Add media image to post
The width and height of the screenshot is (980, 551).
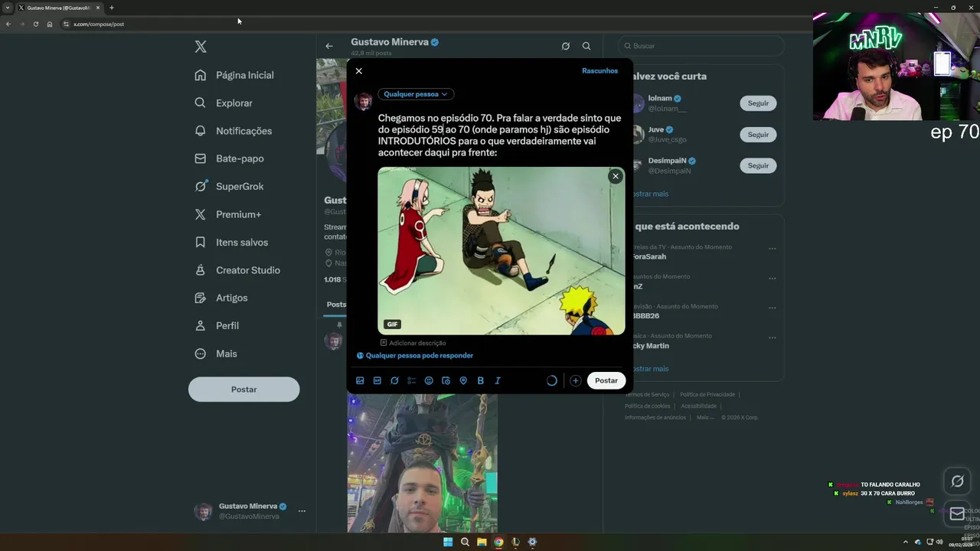coord(360,380)
